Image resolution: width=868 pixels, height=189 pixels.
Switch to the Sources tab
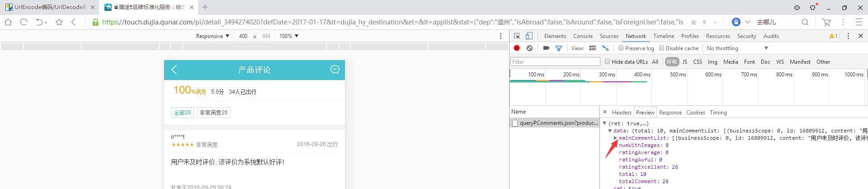point(609,36)
